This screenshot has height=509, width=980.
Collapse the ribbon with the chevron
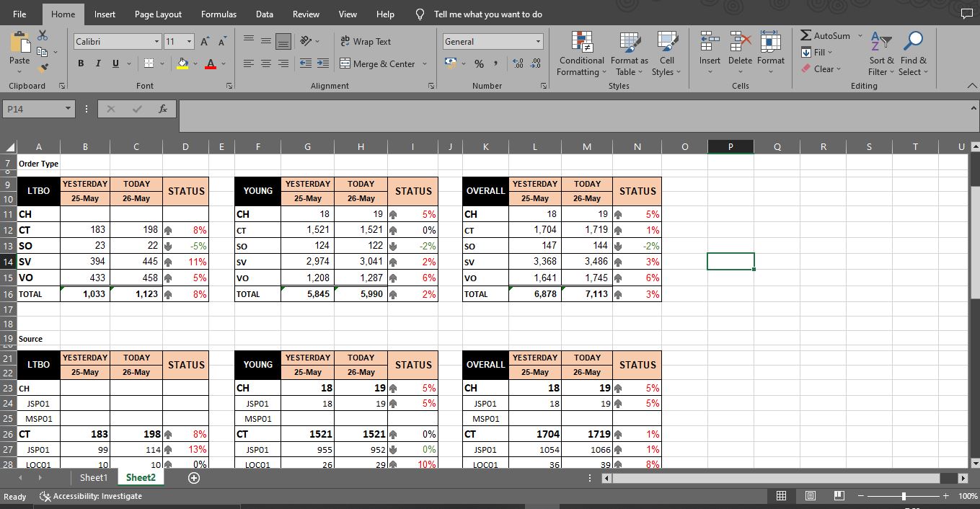pos(971,86)
